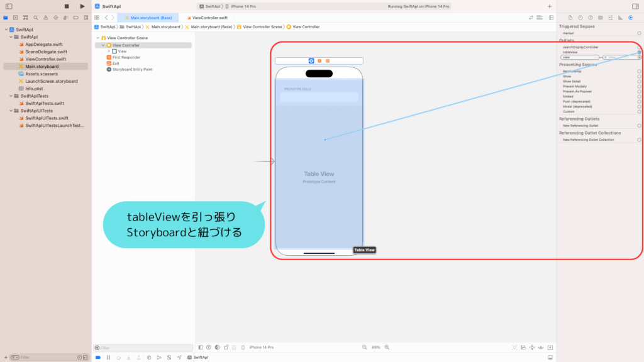
Task: Choose iPhone 14 Pro device in canvas bar
Action: point(261,347)
